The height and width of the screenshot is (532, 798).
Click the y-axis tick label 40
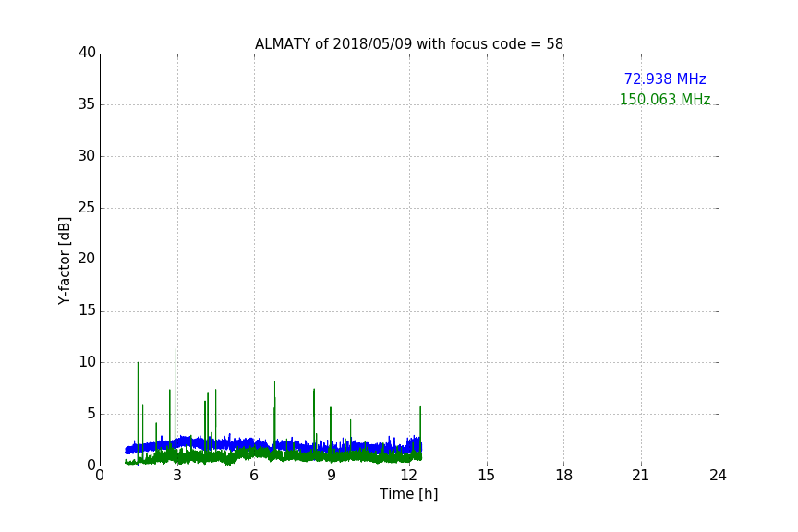[87, 53]
